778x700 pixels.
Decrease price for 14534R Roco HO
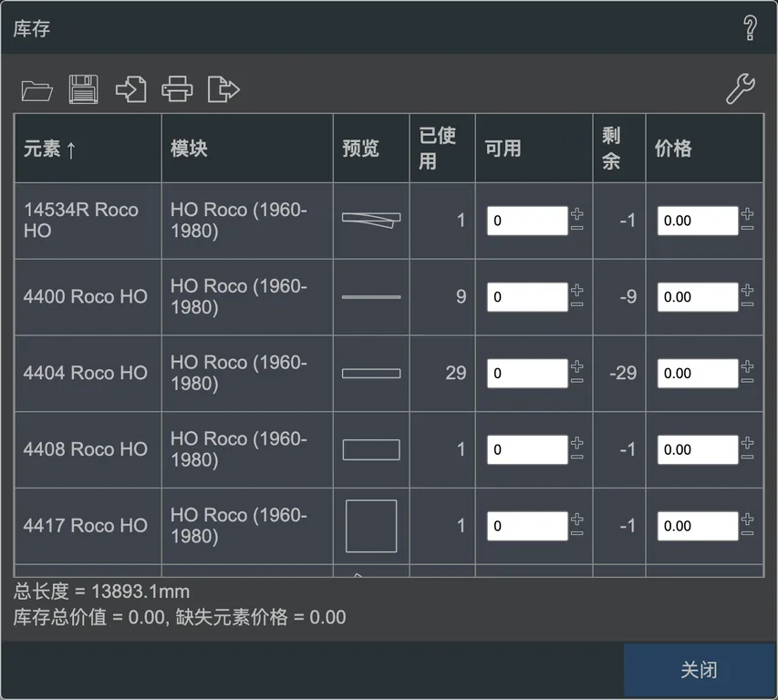[x=747, y=228]
